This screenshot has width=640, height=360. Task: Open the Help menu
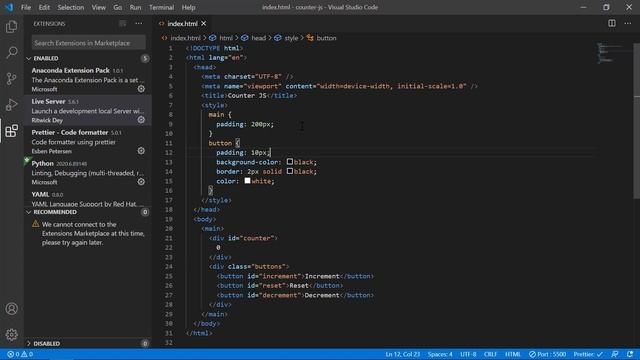coord(188,7)
